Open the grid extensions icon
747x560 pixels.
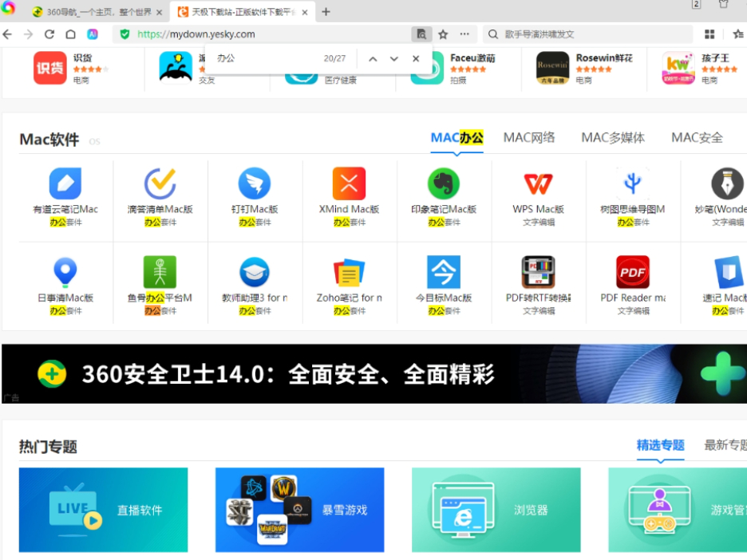pos(709,34)
